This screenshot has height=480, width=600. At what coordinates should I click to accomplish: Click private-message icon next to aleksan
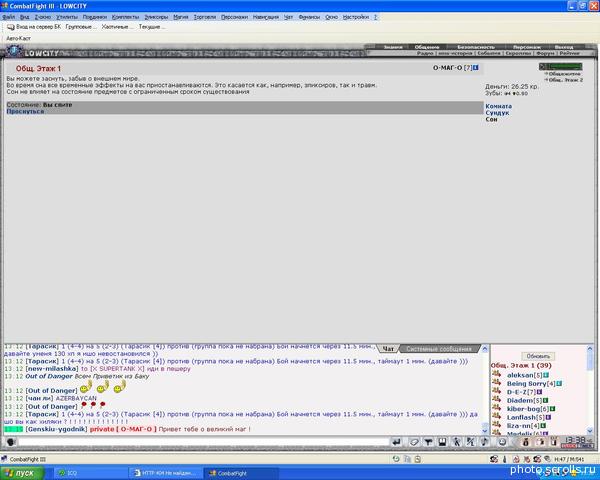coord(497,374)
